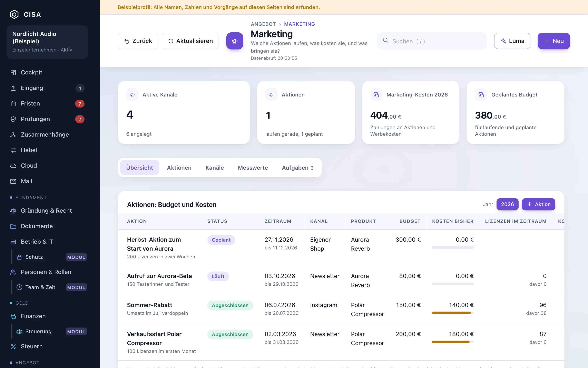Open Steuern percent item

[47, 346]
